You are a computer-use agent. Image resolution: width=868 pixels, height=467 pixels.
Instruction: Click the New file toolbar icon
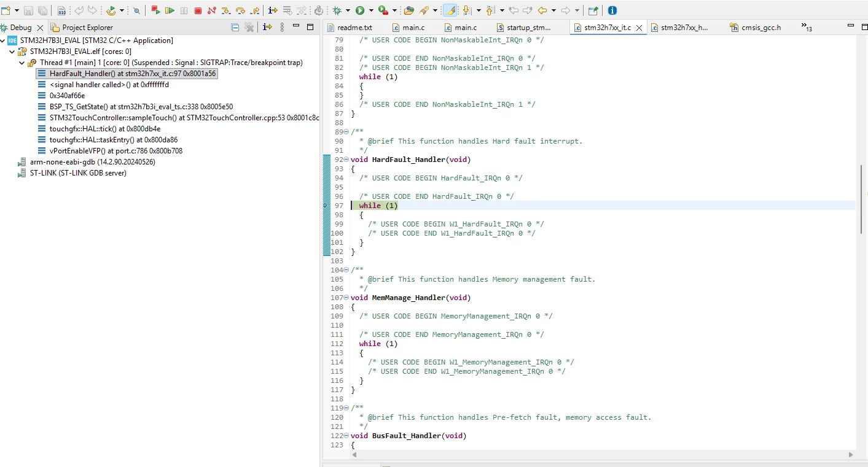point(6,10)
